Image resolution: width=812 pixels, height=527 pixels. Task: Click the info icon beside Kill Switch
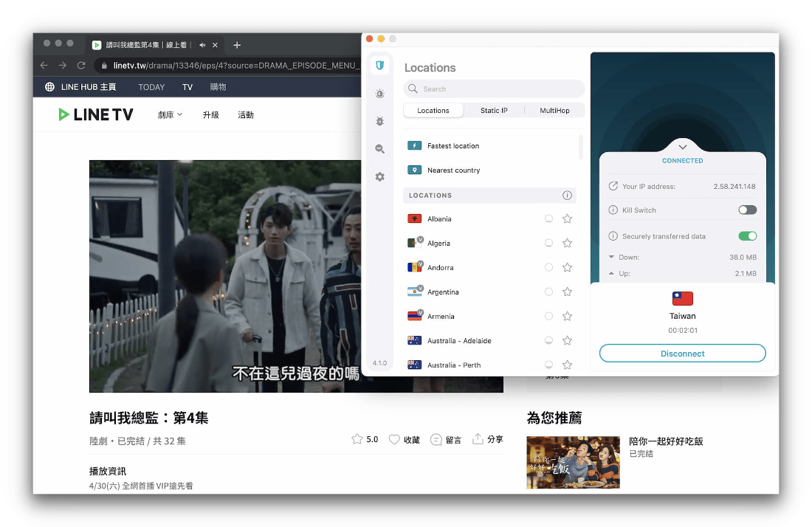tap(613, 210)
